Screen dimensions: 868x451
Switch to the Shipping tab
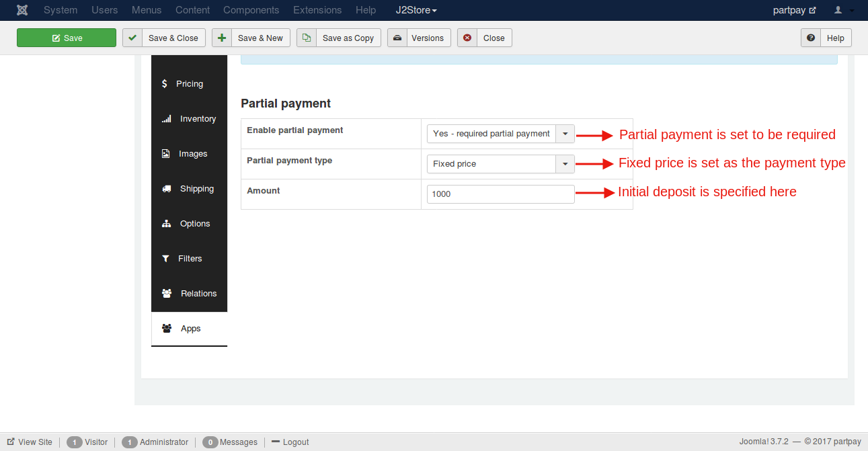189,189
